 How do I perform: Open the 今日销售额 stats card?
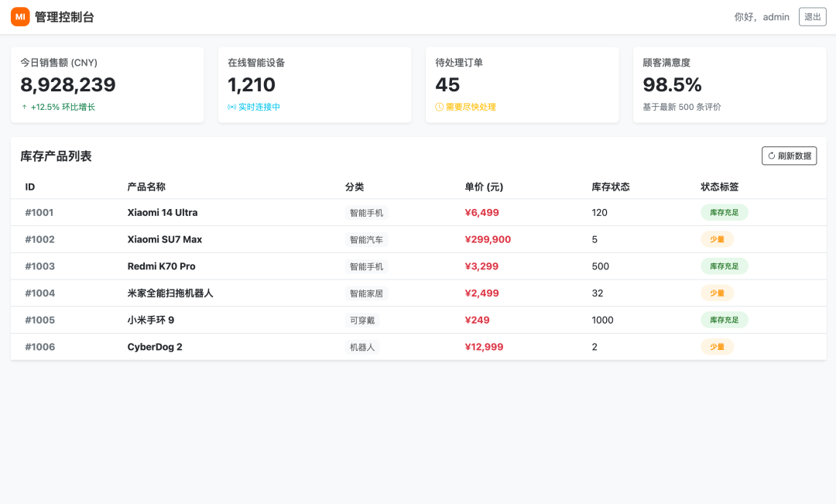(107, 85)
